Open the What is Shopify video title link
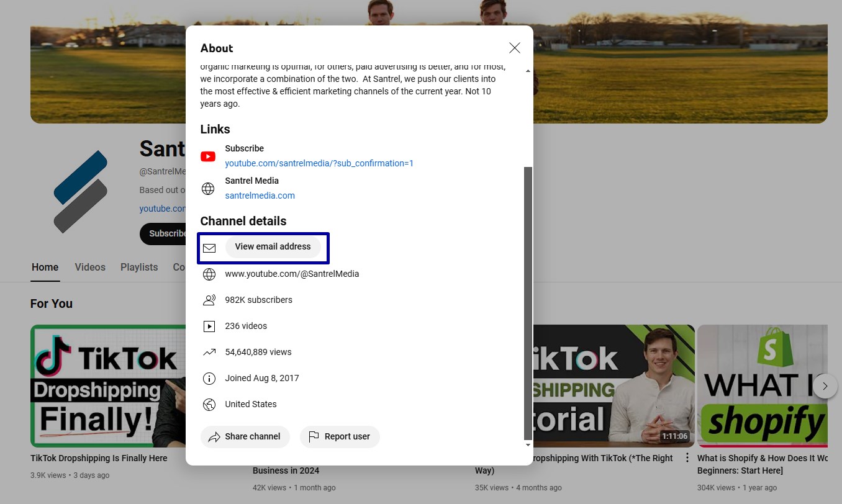The image size is (842, 504). click(763, 464)
